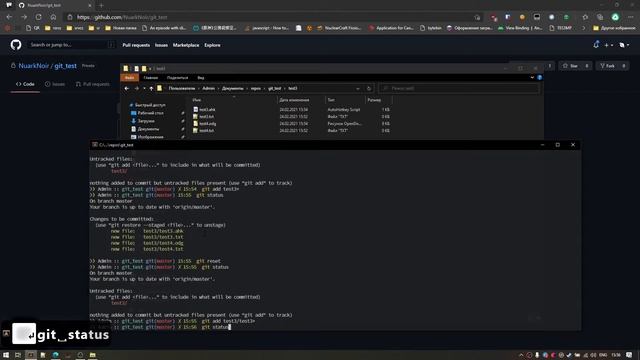The height and width of the screenshot is (360, 640).
Task: Refresh the Explorer address bar
Action: click(x=369, y=88)
